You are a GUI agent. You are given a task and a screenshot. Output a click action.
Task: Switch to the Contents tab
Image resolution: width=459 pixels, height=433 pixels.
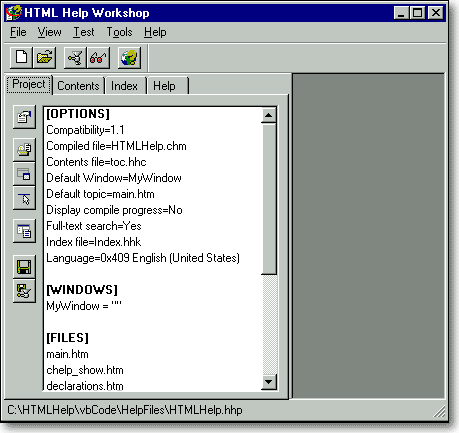(78, 86)
